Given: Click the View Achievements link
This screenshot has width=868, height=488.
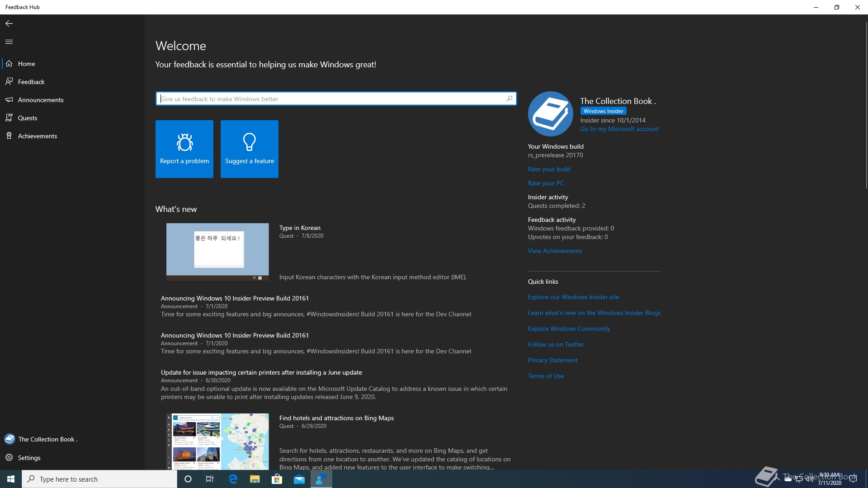Looking at the screenshot, I should click(555, 251).
